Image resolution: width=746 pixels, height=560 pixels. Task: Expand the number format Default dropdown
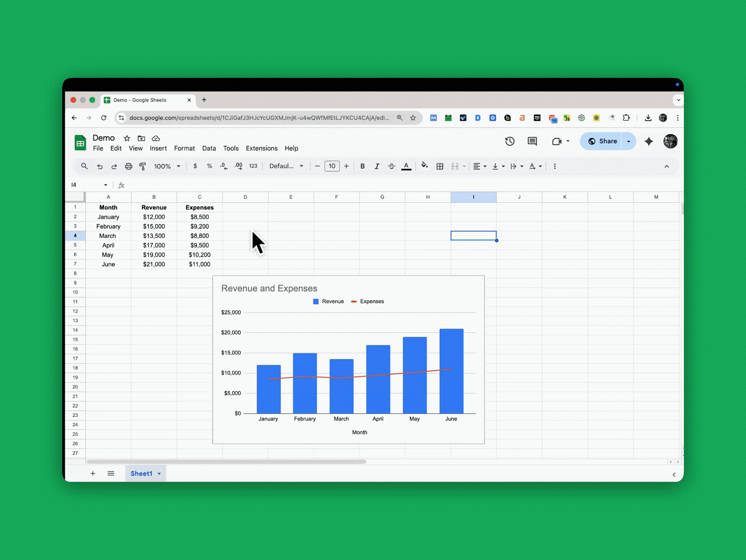point(301,166)
